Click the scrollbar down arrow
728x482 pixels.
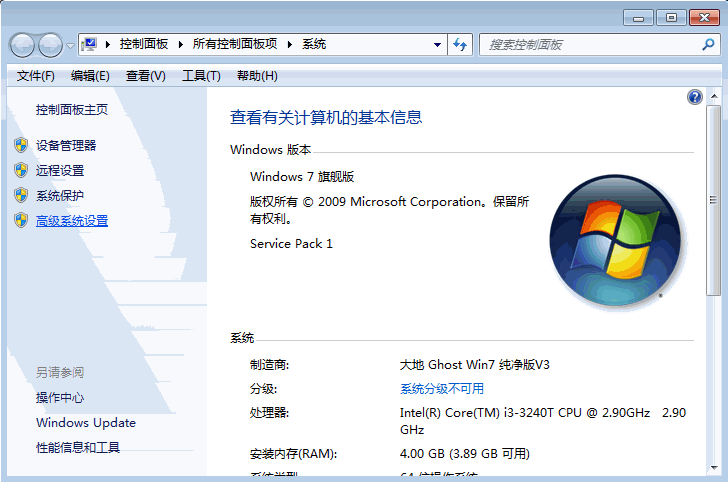point(714,468)
